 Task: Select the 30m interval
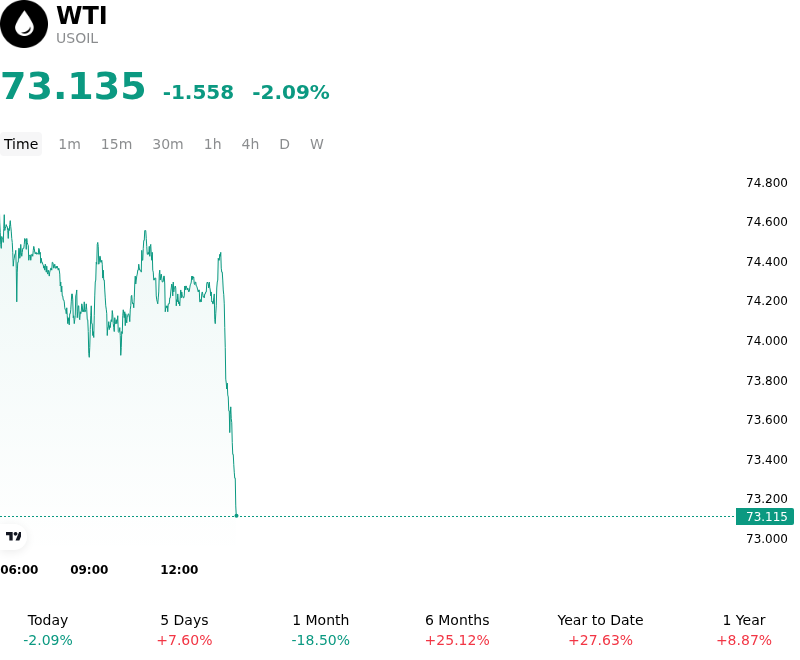(168, 144)
